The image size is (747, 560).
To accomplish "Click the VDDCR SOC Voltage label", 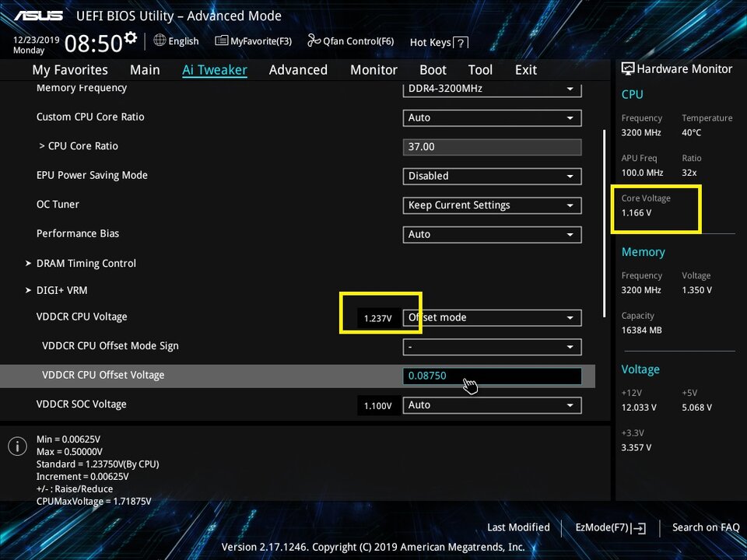I will tap(82, 404).
